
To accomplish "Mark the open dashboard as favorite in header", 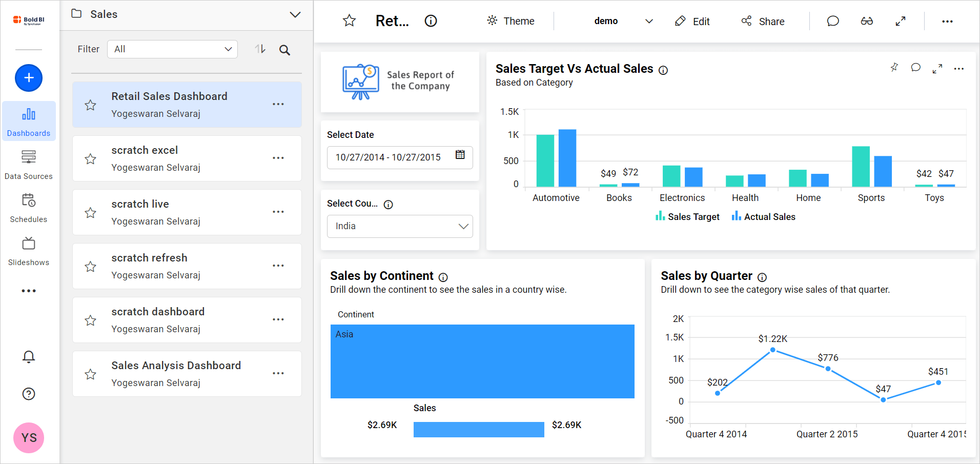I will [349, 21].
